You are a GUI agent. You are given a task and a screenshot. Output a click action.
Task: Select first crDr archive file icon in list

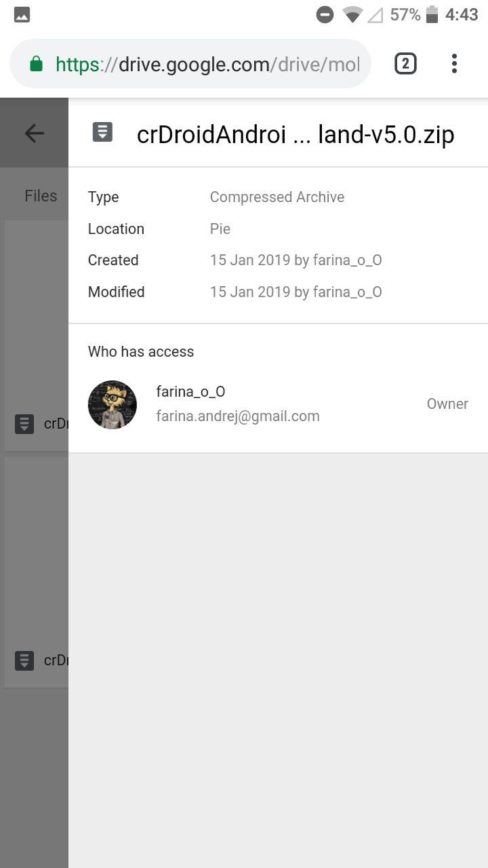[24, 425]
